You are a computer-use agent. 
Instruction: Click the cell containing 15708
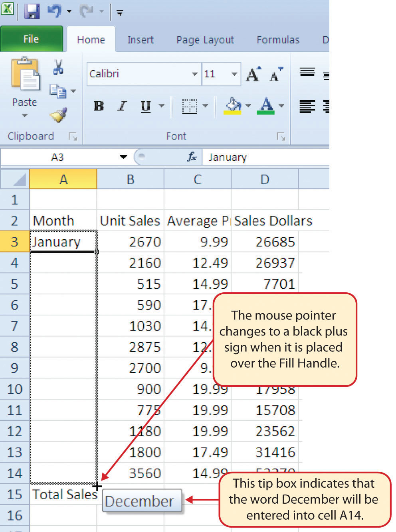coord(265,410)
